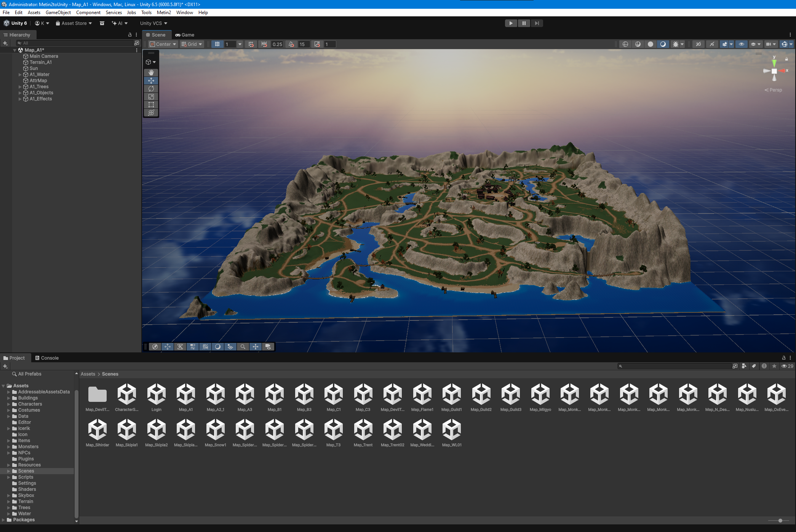Select the Hand view tool
This screenshot has width=796, height=532.
pos(151,72)
